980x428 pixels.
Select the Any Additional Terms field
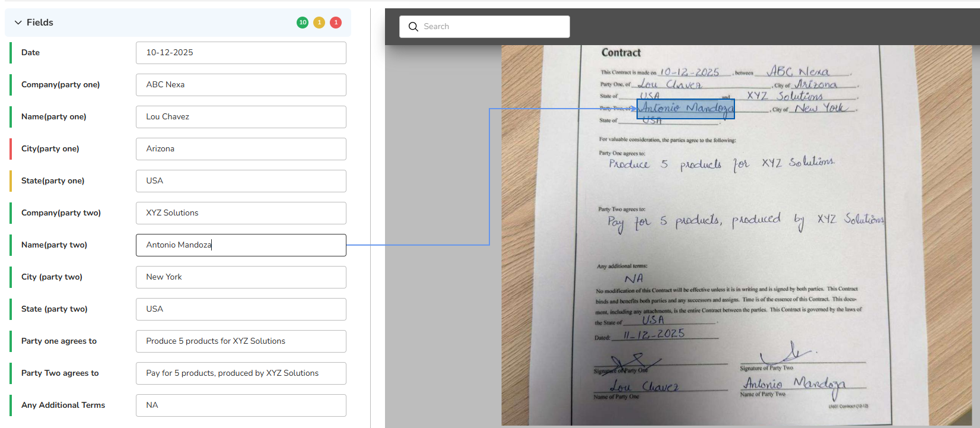[241, 405]
